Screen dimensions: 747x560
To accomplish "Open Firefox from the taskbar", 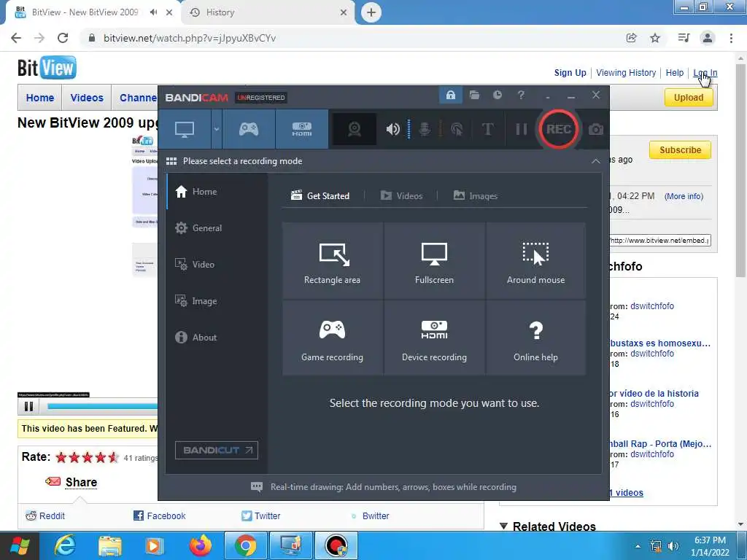I will (200, 545).
